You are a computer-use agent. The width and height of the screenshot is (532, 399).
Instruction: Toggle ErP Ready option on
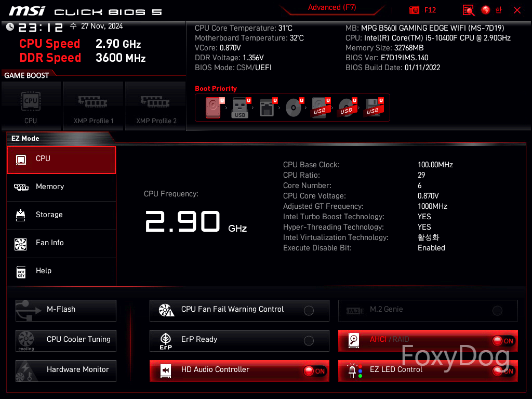[x=309, y=341]
